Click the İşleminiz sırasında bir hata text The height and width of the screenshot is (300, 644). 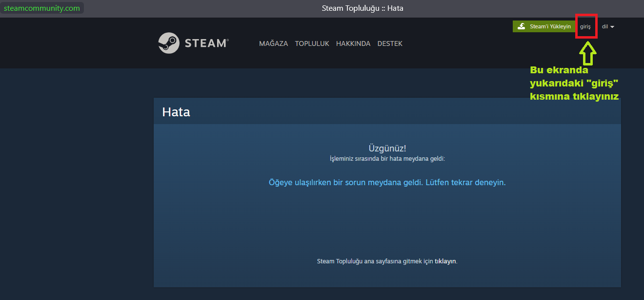click(387, 159)
